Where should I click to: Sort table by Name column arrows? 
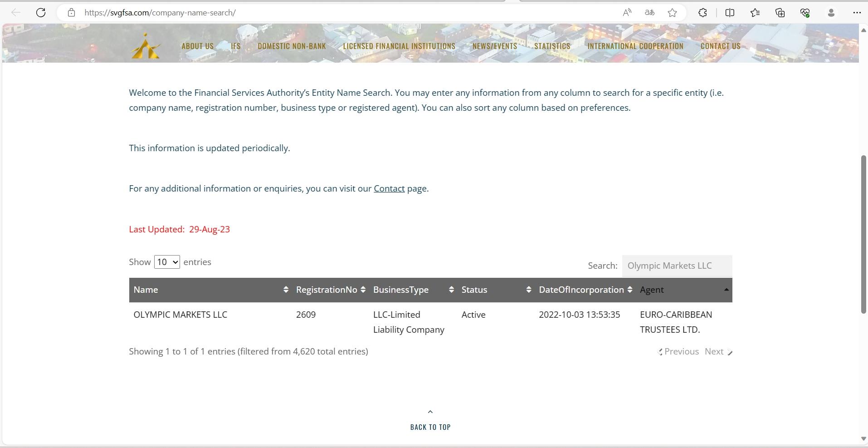tap(286, 290)
